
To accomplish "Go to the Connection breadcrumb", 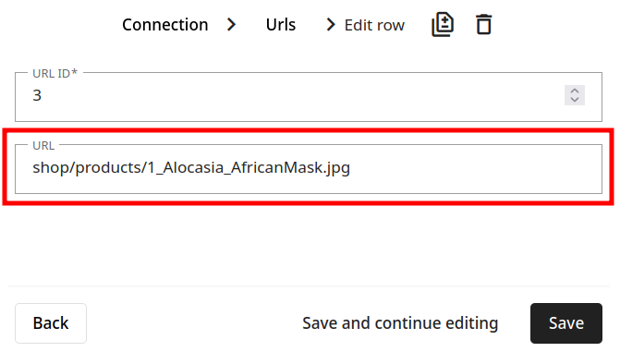I will pos(164,25).
